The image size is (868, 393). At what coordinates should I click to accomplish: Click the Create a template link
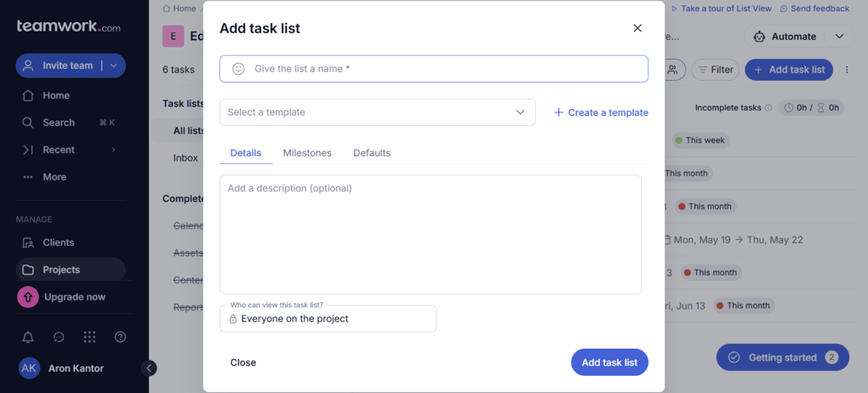[601, 112]
